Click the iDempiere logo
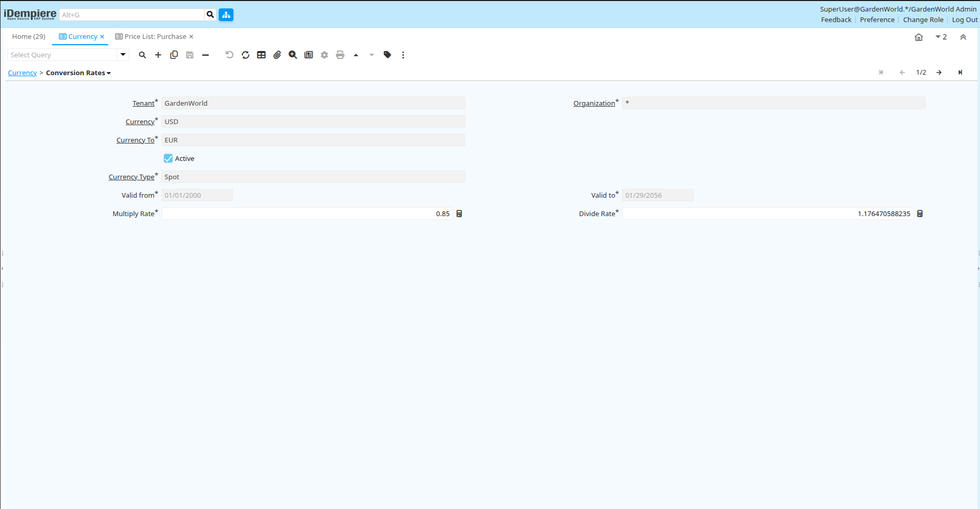The width and height of the screenshot is (980, 509). point(30,15)
